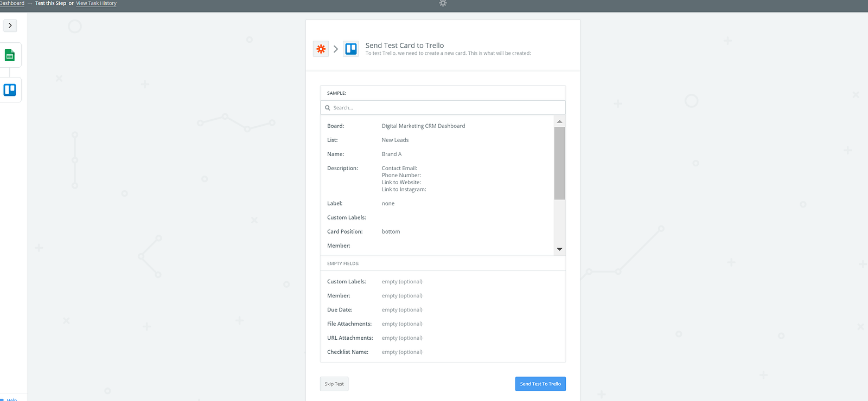Click the 'Link to Website:' description line

click(x=401, y=182)
